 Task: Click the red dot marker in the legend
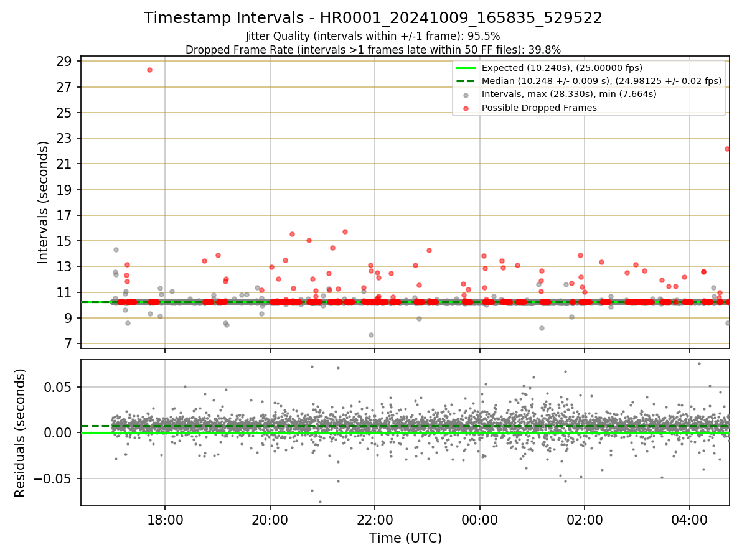click(466, 108)
